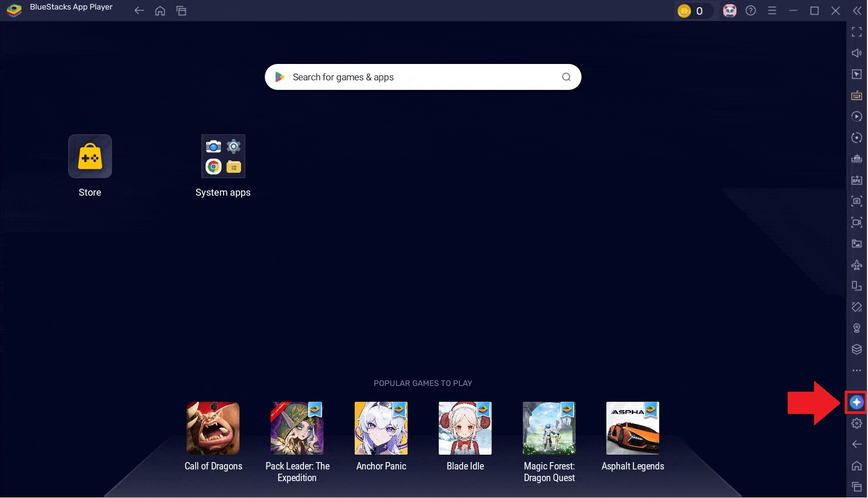Open the multi-instance manager layers icon
The width and height of the screenshot is (868, 498).
(x=856, y=349)
